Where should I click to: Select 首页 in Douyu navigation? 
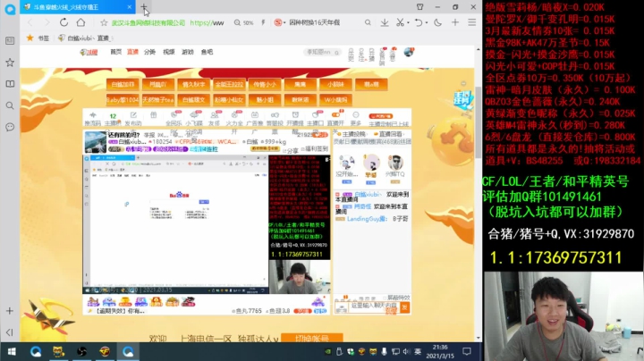[x=115, y=52]
